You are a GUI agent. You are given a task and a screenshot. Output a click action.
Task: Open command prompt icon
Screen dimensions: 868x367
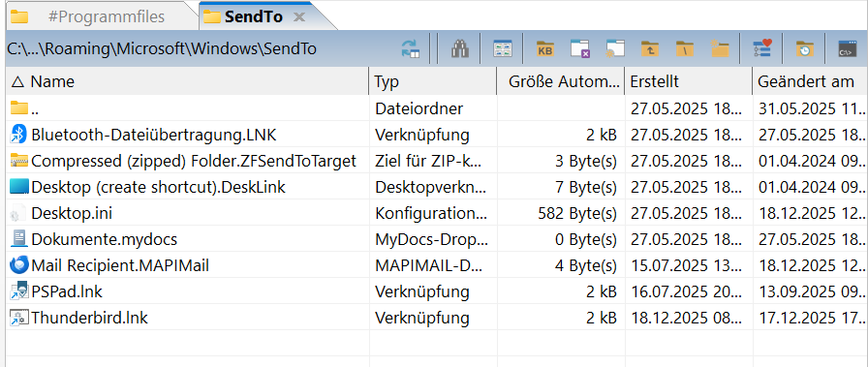tap(847, 48)
